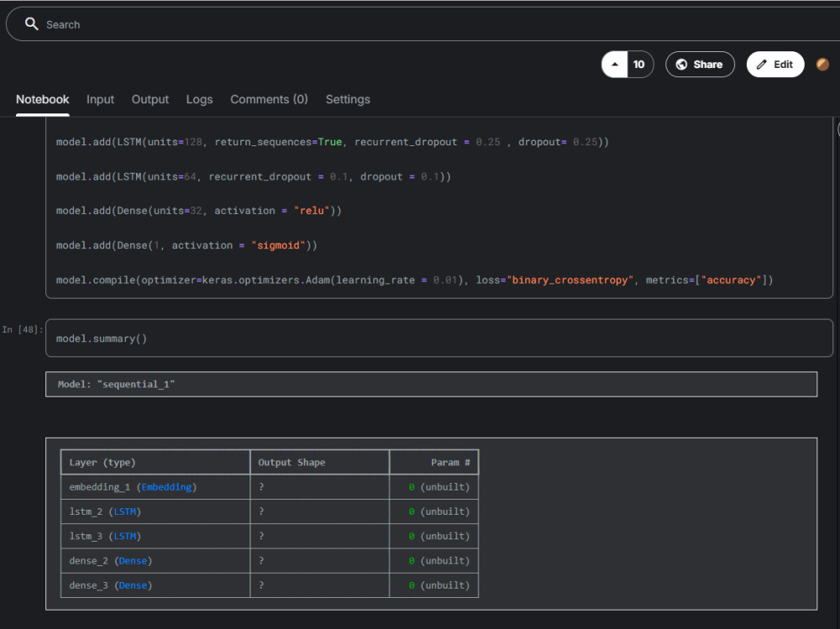Viewport: 840px width, 629px height.
Task: Open the Comments (0) tab
Action: (x=269, y=100)
